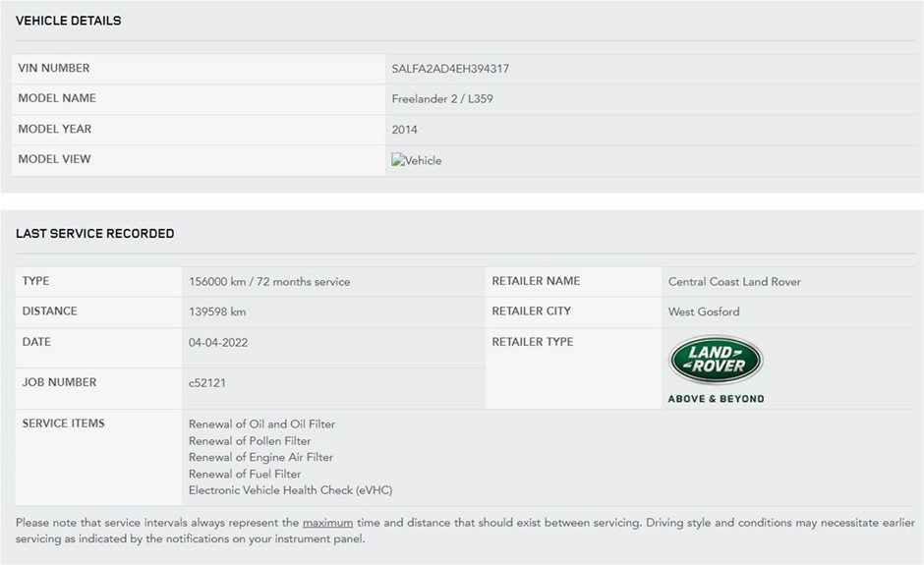Click the 'ABOVE & BEYOND' tagline text
The image size is (924, 565).
[716, 399]
